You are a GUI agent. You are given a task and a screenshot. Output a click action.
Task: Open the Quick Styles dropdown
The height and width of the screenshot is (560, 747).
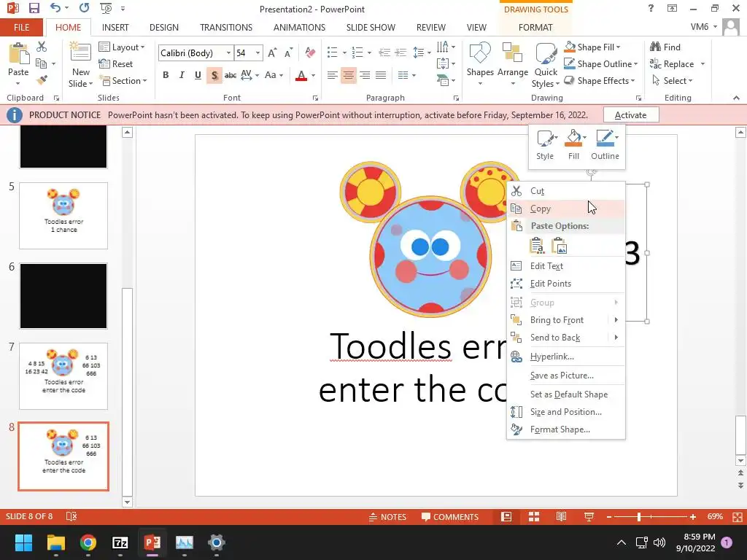click(x=546, y=66)
